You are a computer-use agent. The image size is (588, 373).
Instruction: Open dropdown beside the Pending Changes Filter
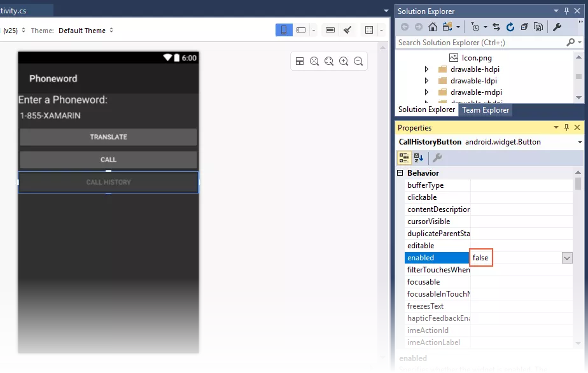click(x=486, y=27)
